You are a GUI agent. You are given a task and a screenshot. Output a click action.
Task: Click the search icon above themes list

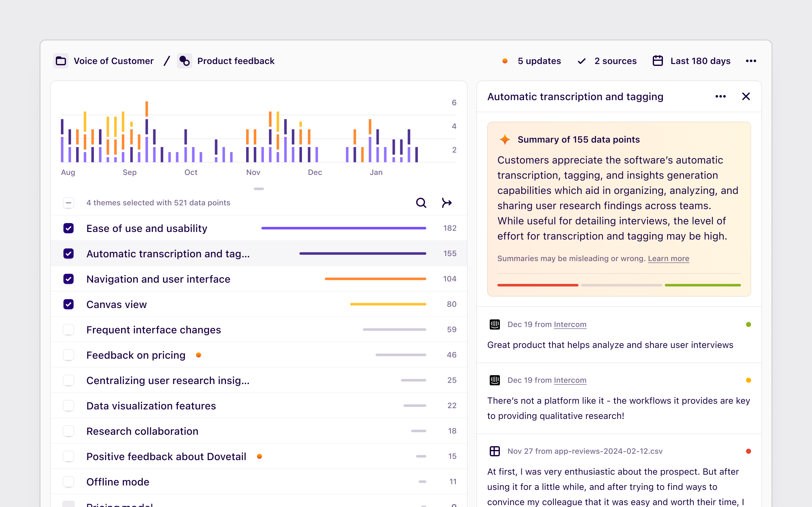(421, 203)
